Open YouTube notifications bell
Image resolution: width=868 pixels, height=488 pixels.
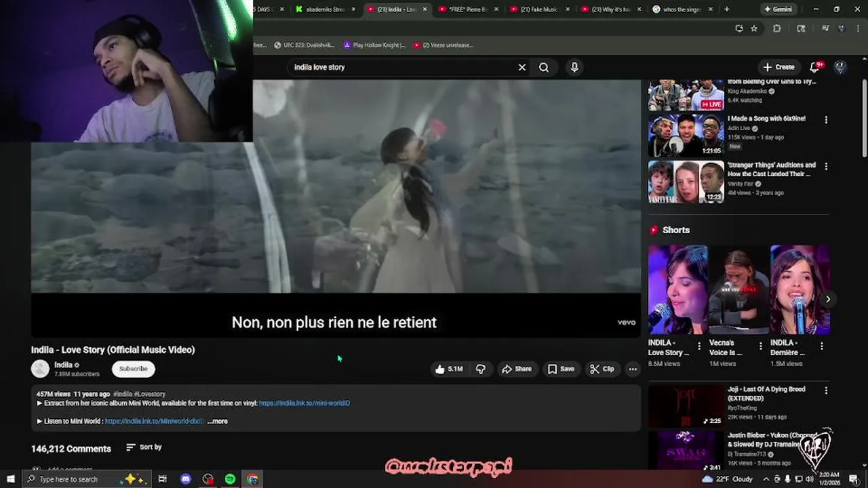[x=815, y=67]
